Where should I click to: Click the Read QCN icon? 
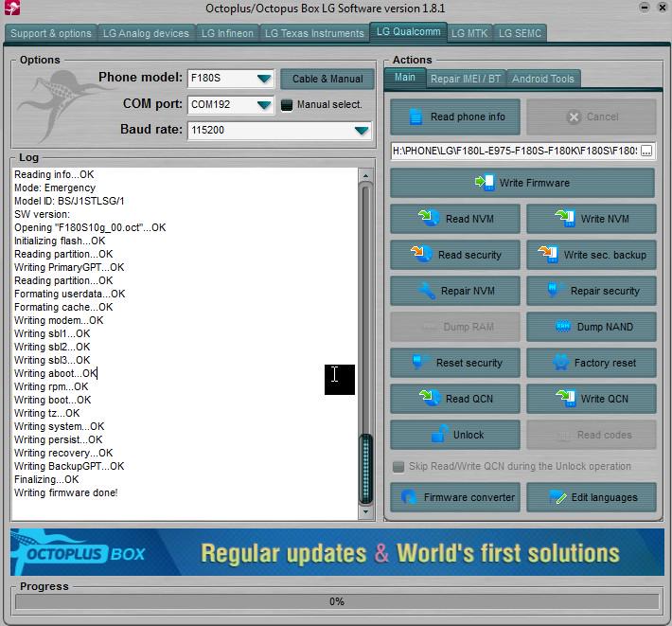point(430,398)
